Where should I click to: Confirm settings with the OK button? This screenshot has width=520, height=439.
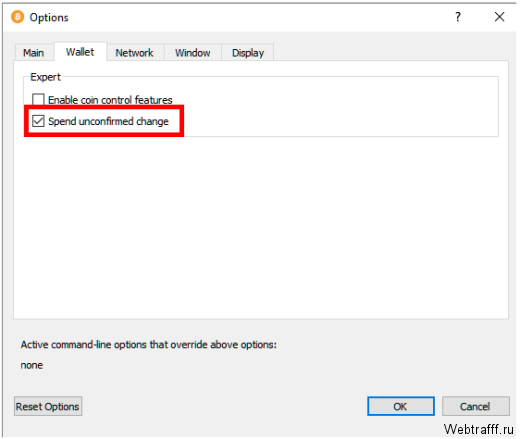pyautogui.click(x=401, y=406)
